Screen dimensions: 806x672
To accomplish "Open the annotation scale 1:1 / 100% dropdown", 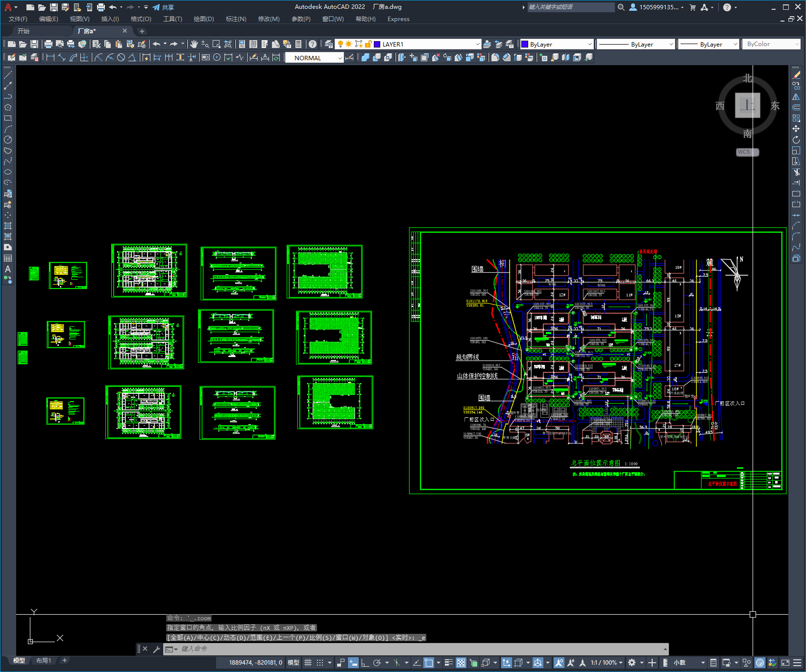I will (607, 663).
